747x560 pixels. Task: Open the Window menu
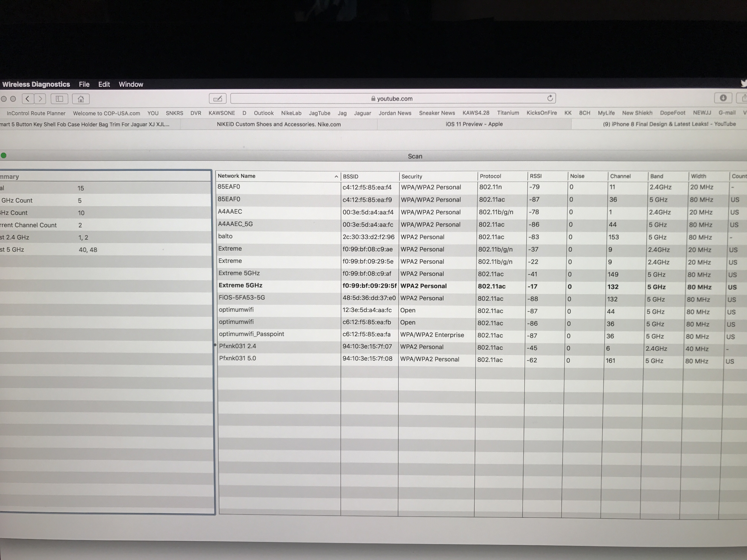click(131, 84)
